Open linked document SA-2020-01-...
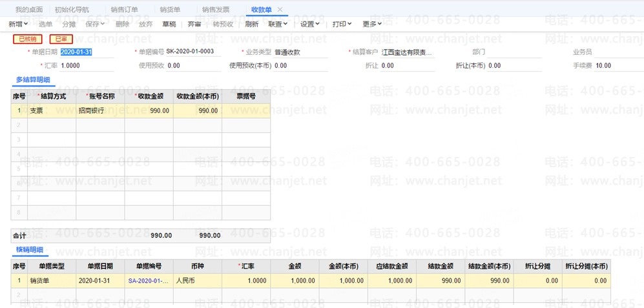The height and width of the screenshot is (308, 644). 149,281
